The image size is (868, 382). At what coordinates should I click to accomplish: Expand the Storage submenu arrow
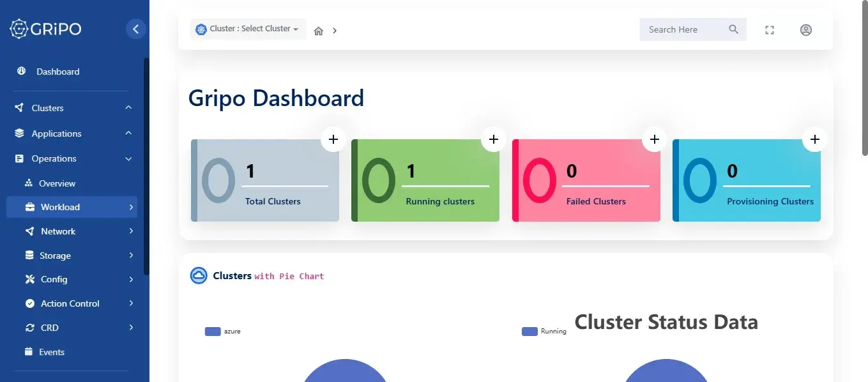click(x=131, y=256)
